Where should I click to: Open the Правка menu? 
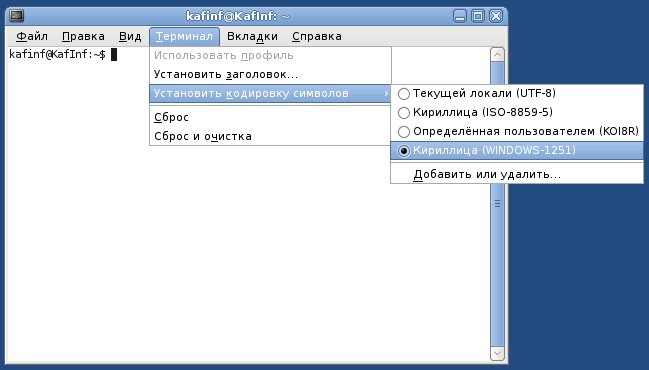[x=83, y=36]
